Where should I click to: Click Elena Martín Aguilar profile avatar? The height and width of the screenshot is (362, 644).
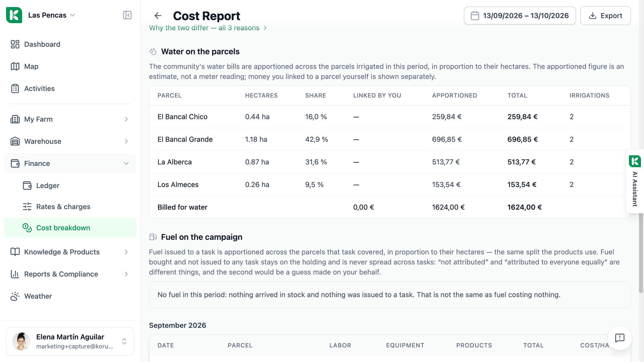21,341
